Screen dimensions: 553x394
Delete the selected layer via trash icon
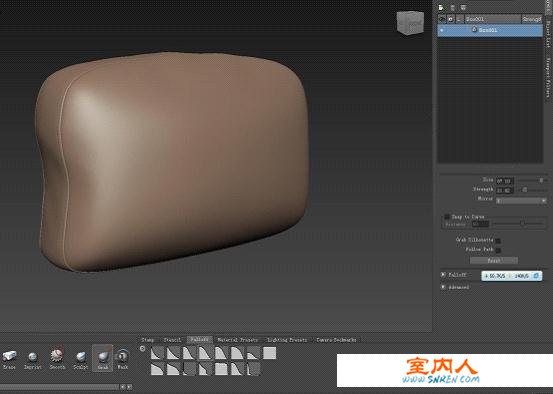click(x=452, y=7)
